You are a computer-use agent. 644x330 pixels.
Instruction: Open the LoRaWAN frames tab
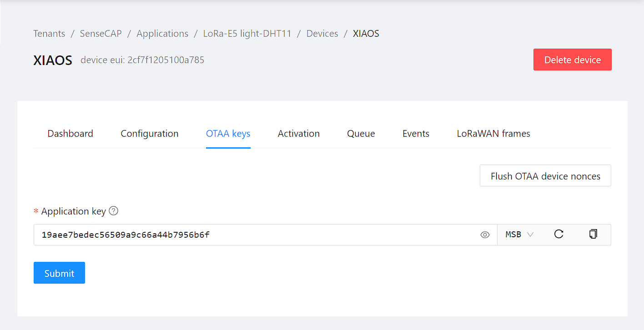point(493,134)
